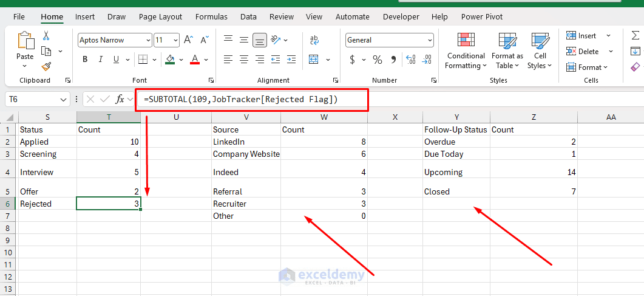Switch to the Power Pivot tab
This screenshot has height=296, width=644.
[x=482, y=17]
